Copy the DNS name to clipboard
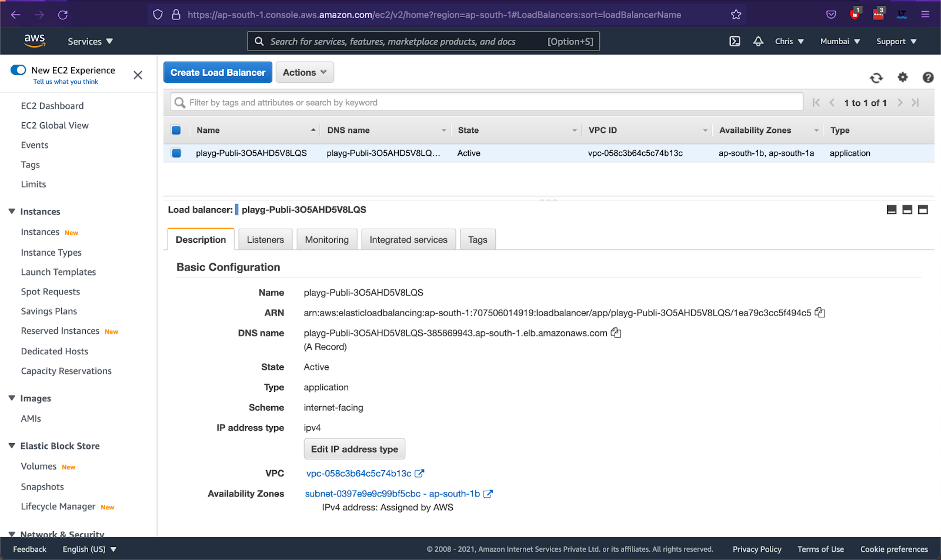The width and height of the screenshot is (941, 560). (616, 333)
